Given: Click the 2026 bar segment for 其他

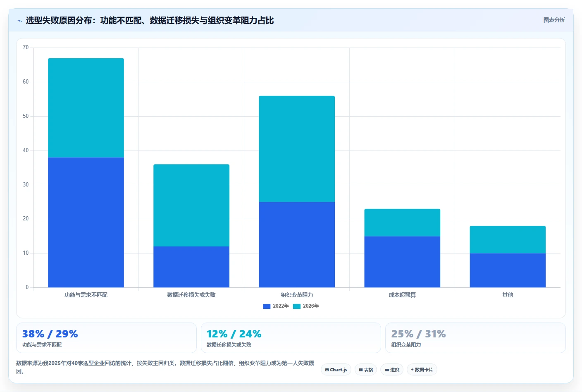Looking at the screenshot, I should click(508, 239).
